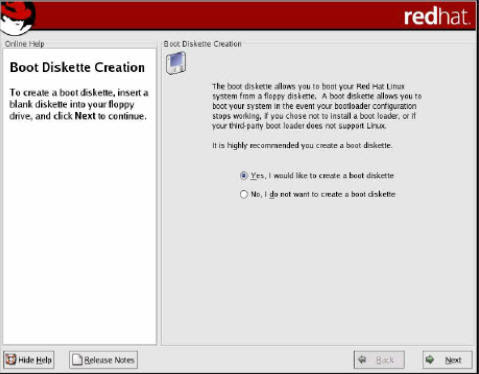The image size is (479, 374).
Task: Click the floppy diskette icon
Action: 176,63
